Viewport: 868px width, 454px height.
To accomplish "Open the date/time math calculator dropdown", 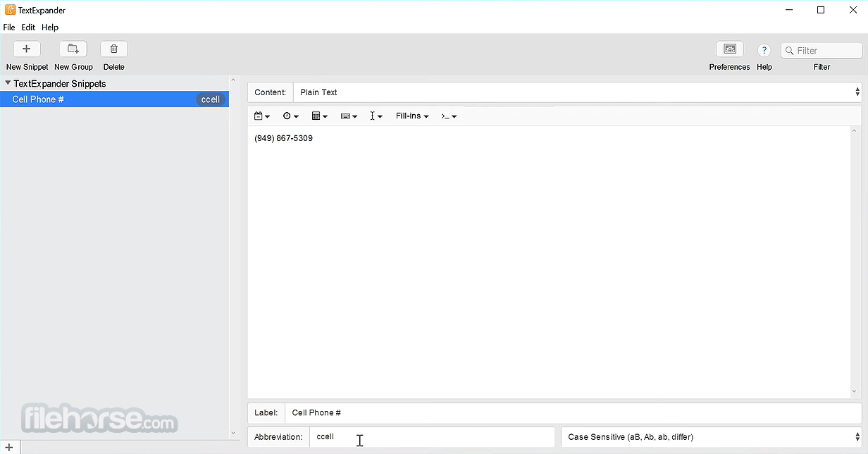I will [320, 116].
